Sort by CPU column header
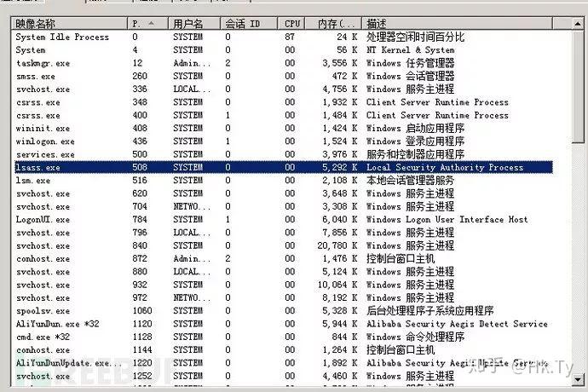Screen dimensions: 588x392 click(291, 24)
